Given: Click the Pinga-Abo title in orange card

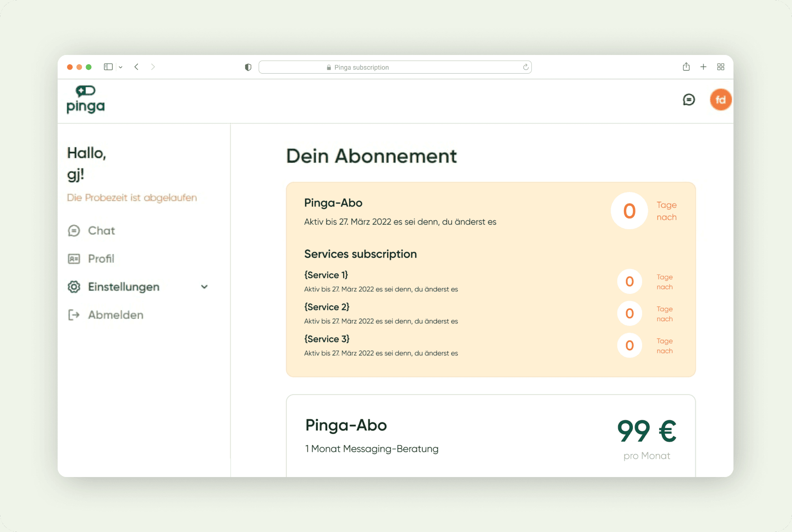Looking at the screenshot, I should pos(333,203).
